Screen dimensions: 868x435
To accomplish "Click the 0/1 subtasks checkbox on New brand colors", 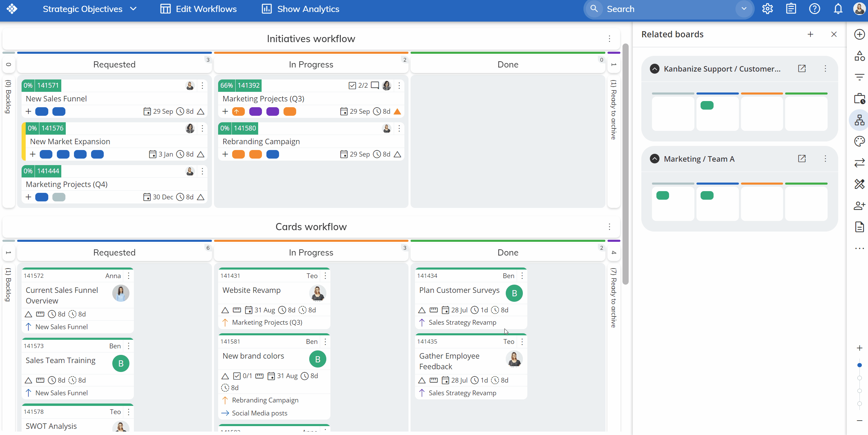I will pyautogui.click(x=237, y=376).
